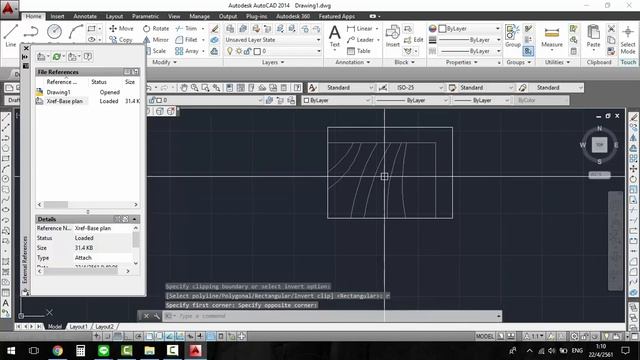Open the ByLayer color dropdown in Properties panel
Screen dimensions: 640x360
point(470,29)
